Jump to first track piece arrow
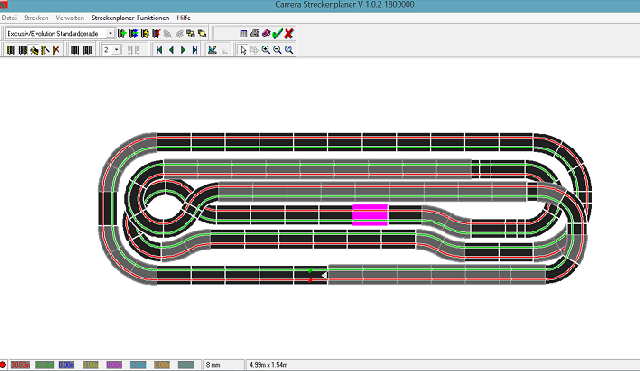640x371 pixels. point(160,50)
